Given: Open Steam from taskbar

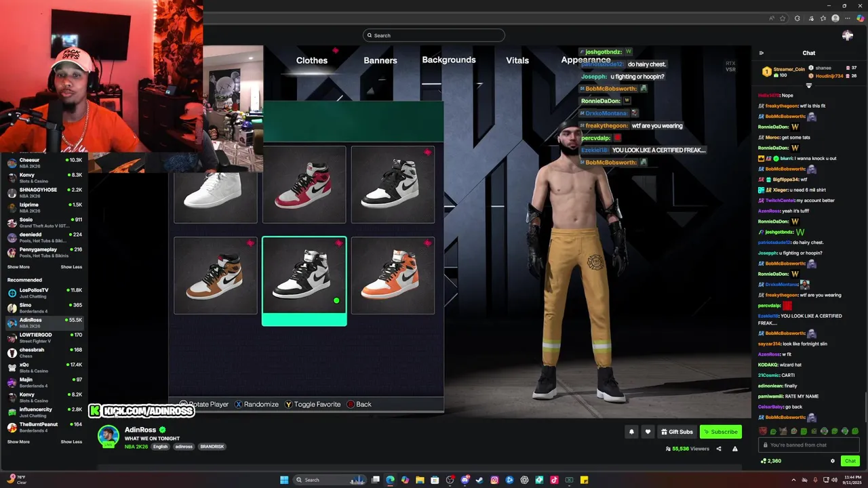Looking at the screenshot, I should pyautogui.click(x=479, y=480).
